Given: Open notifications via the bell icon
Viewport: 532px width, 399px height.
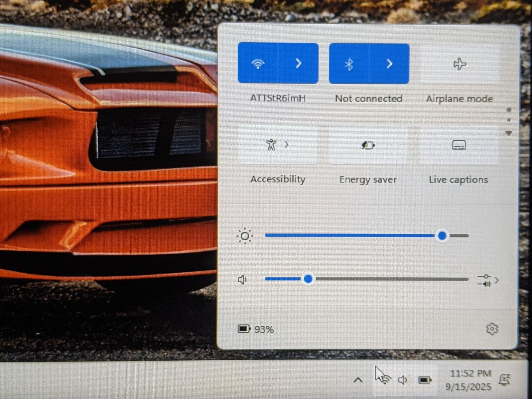Looking at the screenshot, I should pyautogui.click(x=505, y=379).
